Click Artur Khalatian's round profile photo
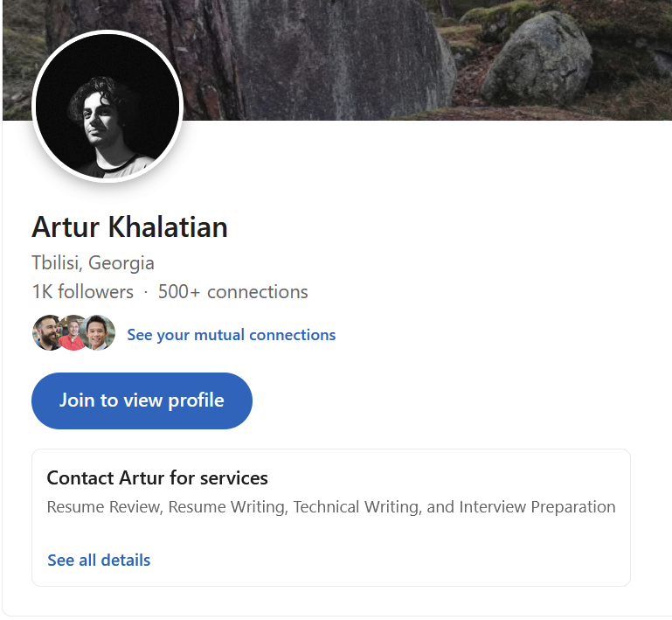 tap(107, 107)
